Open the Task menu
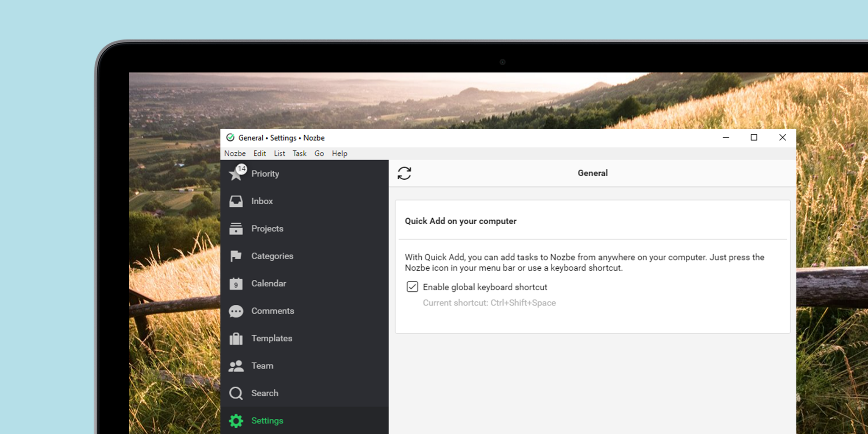 coord(300,153)
